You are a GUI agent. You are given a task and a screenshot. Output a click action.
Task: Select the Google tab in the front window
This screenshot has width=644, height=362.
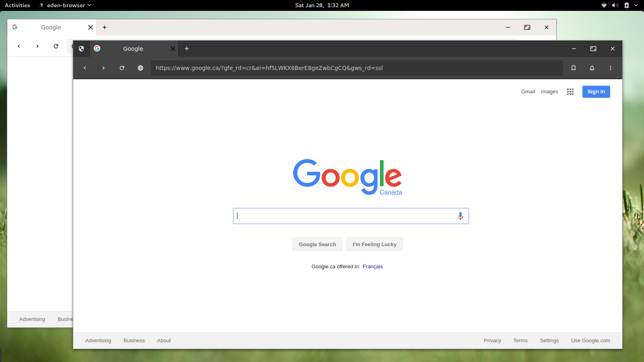tap(133, 49)
